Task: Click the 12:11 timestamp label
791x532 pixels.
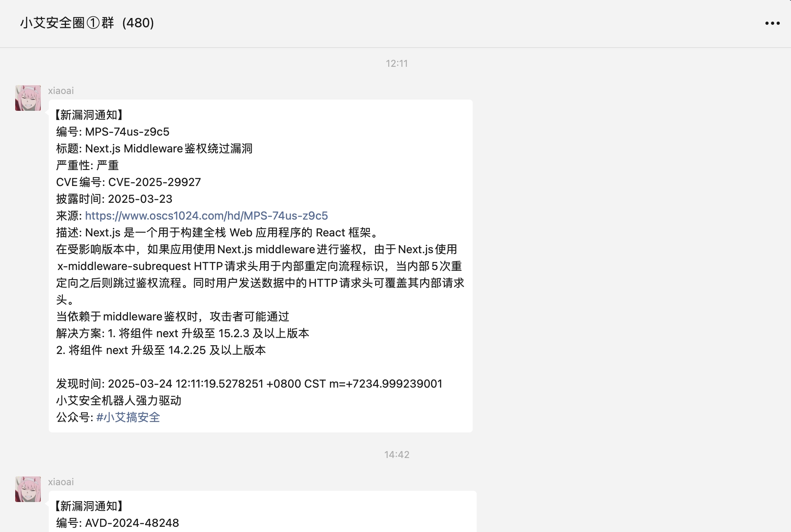Action: (396, 64)
